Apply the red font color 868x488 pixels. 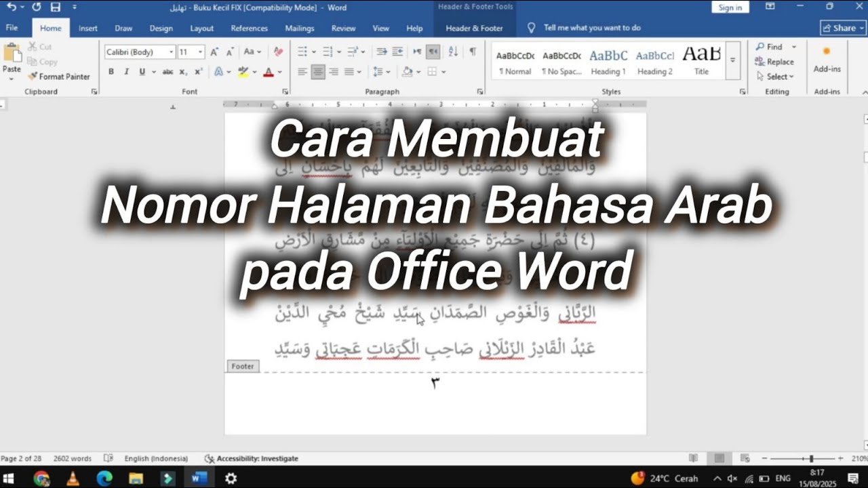(x=269, y=72)
